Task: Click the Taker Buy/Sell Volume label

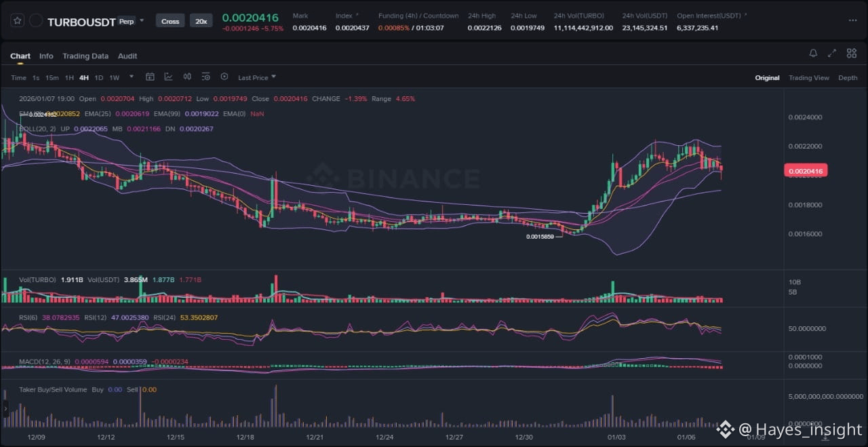Action: click(53, 389)
